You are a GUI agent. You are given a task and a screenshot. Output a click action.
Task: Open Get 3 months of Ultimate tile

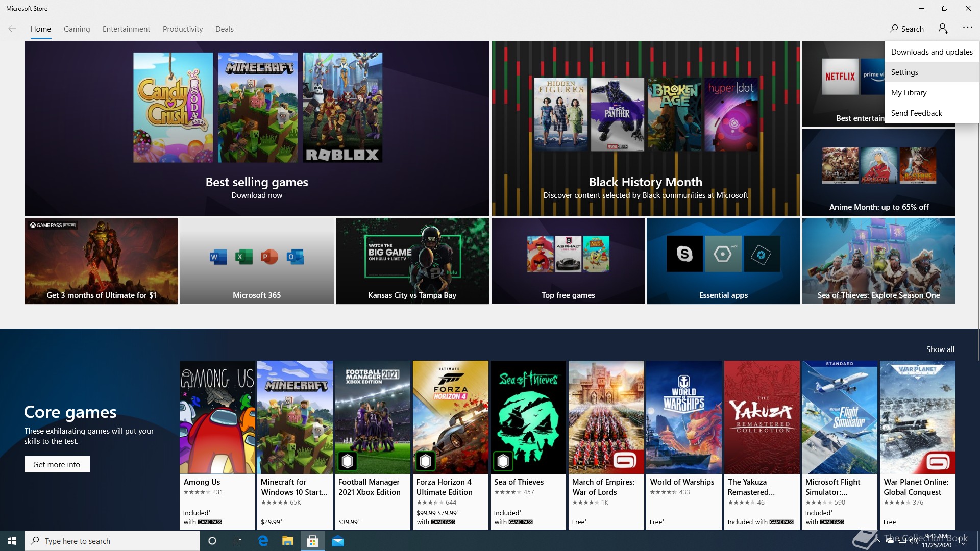pos(101,261)
